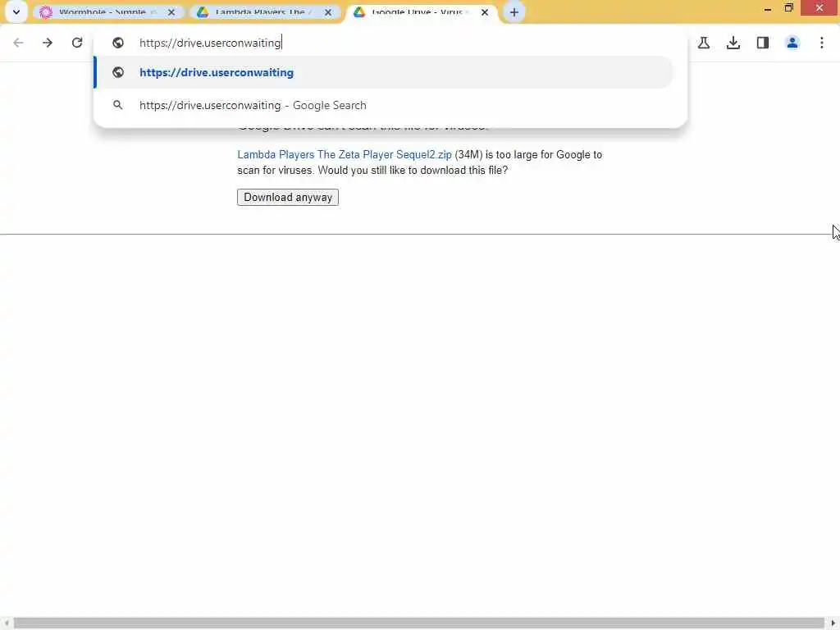The image size is (840, 630).
Task: Reload the current page
Action: 77,43
